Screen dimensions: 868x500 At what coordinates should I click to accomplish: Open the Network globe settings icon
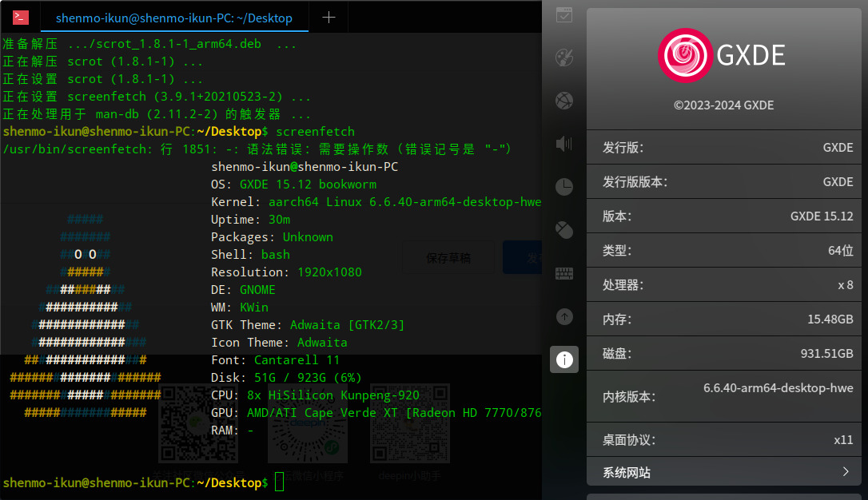[x=564, y=101]
